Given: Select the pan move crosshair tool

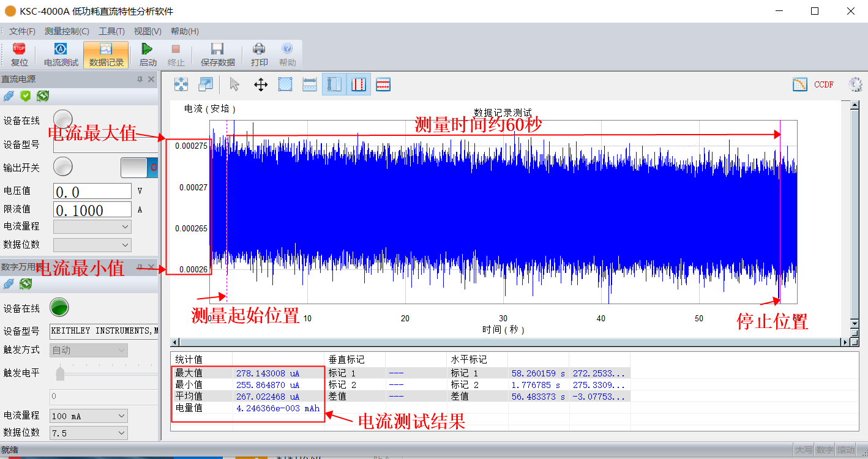Looking at the screenshot, I should click(261, 84).
